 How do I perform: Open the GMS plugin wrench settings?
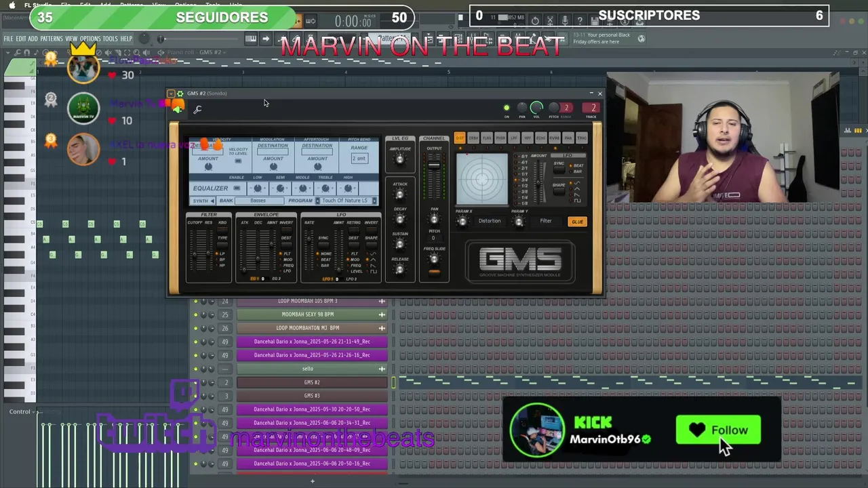tap(197, 110)
